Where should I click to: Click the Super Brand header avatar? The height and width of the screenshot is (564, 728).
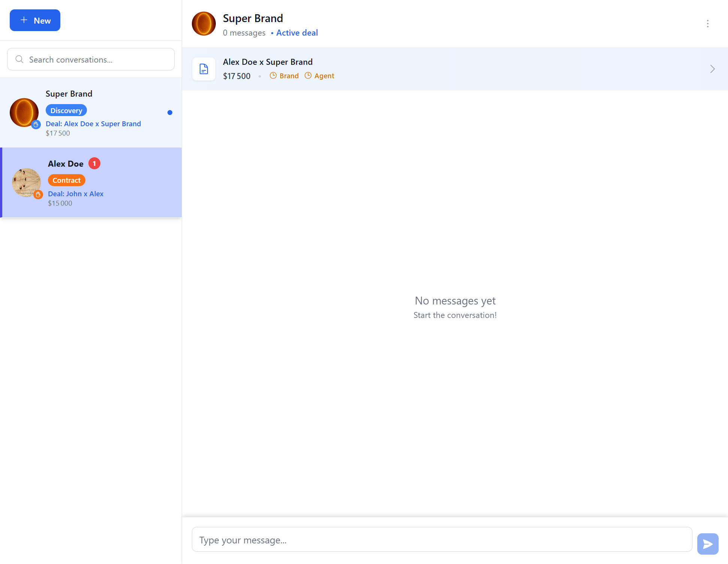point(204,24)
